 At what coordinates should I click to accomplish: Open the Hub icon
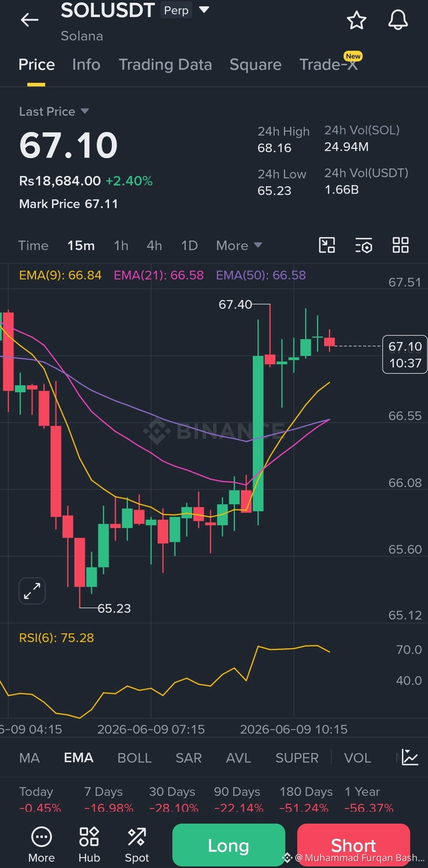click(x=89, y=845)
